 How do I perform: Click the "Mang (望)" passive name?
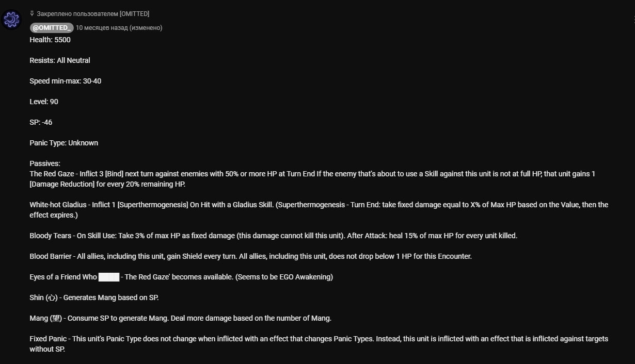pyautogui.click(x=46, y=318)
